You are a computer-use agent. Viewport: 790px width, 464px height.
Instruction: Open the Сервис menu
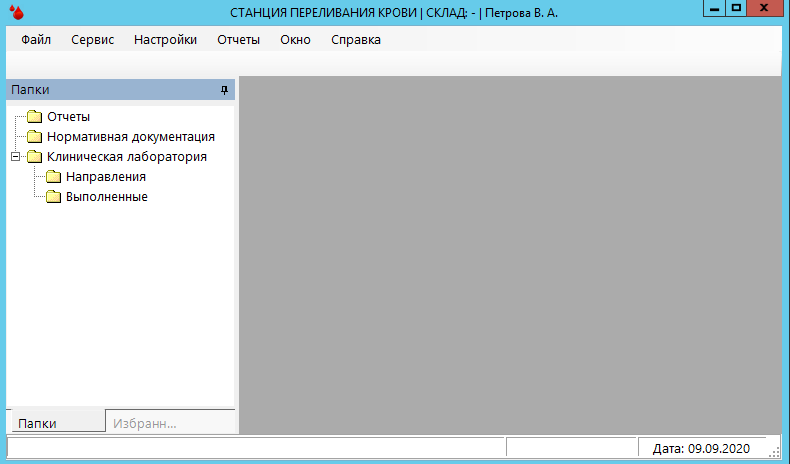pyautogui.click(x=93, y=40)
